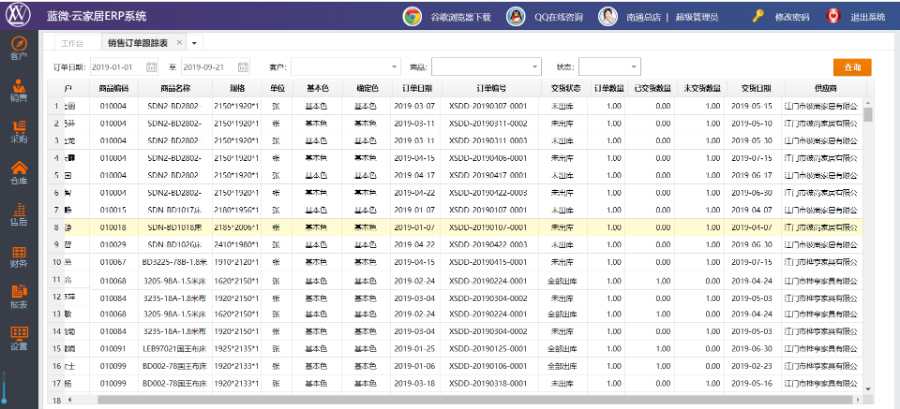Click the scroll-down arrow of vertical scrollbar

coord(867,389)
